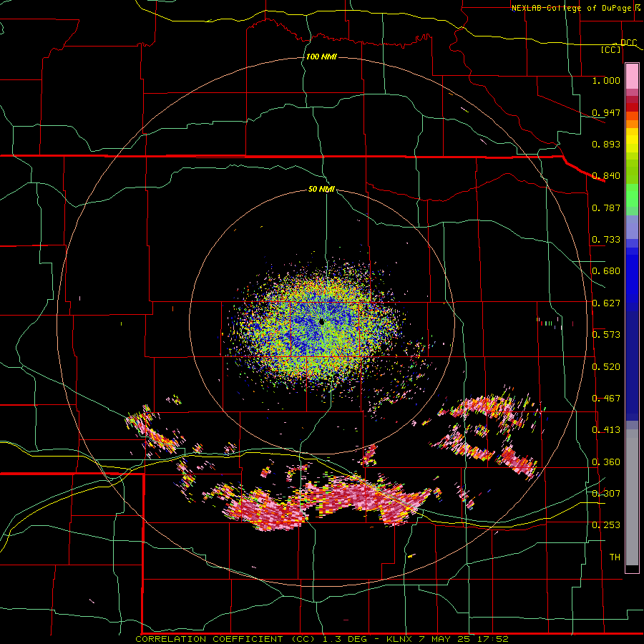Image resolution: width=644 pixels, height=644 pixels.
Task: Pick the pink top color bar segment
Action: [x=632, y=77]
